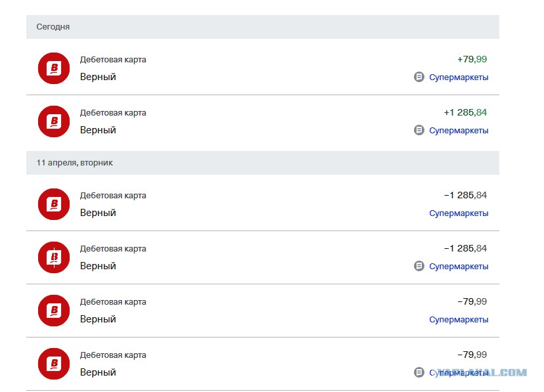The width and height of the screenshot is (544, 392).
Task: Click the Верный logo of the second −1 285,84 charge
Action: pos(54,257)
